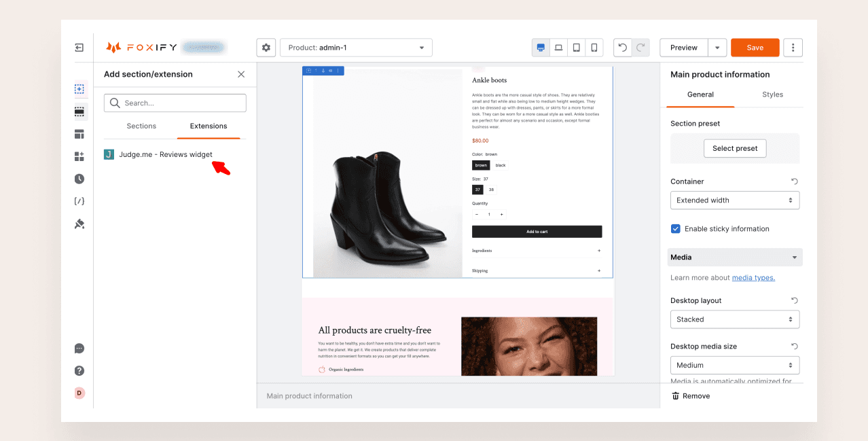Click the undo arrow icon
The height and width of the screenshot is (441, 868).
[x=622, y=48]
